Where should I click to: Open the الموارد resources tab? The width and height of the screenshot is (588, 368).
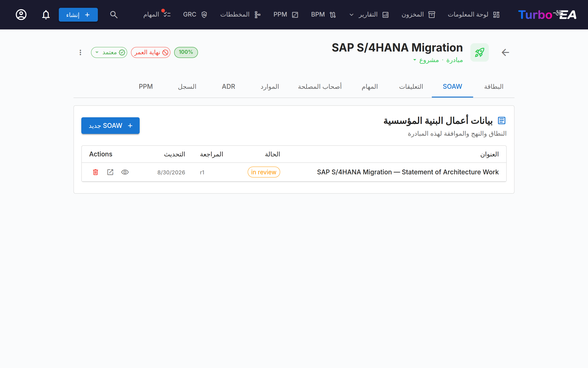tap(270, 87)
